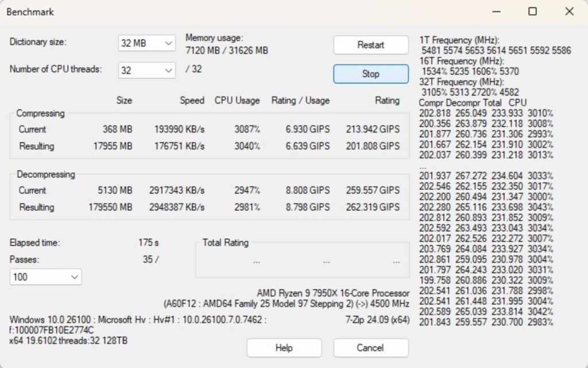Image resolution: width=588 pixels, height=368 pixels.
Task: Click the x64 19.6102 threads:32 128TB line
Action: coord(68,340)
